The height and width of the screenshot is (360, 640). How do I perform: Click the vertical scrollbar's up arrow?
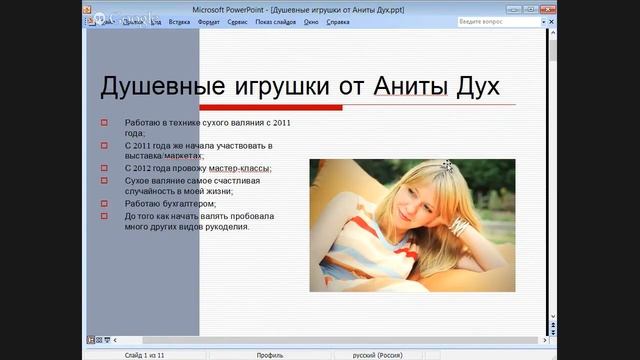click(x=553, y=33)
